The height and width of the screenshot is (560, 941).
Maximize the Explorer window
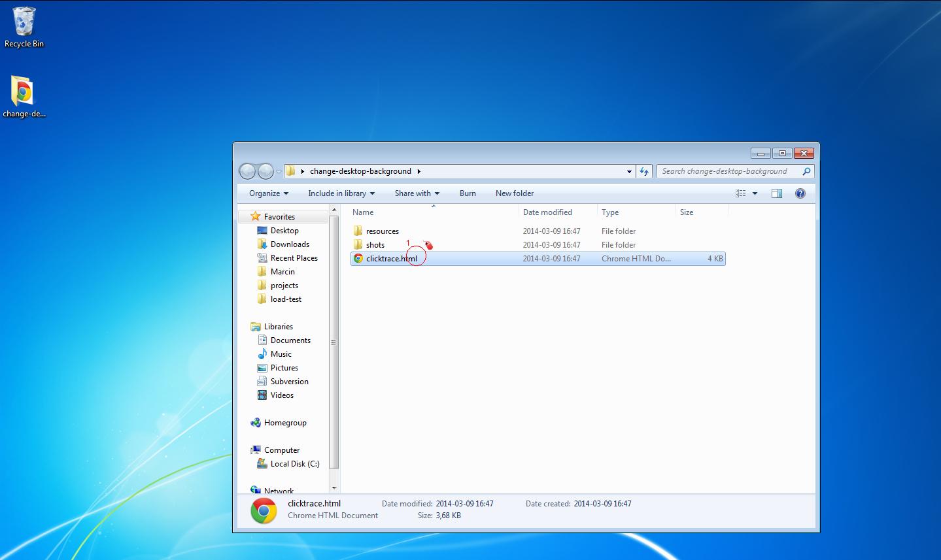coord(782,154)
